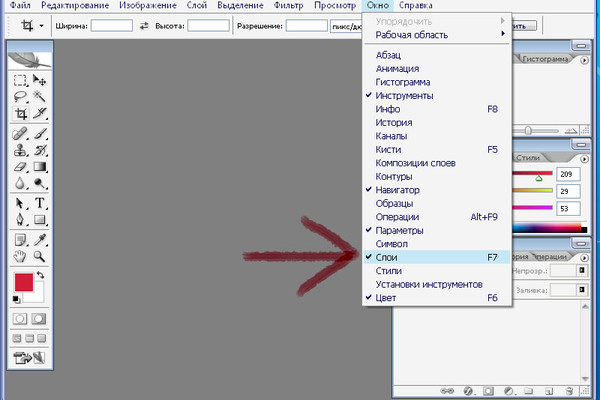
Task: Select the Rectangular Marquee tool
Action: pyautogui.click(x=20, y=81)
